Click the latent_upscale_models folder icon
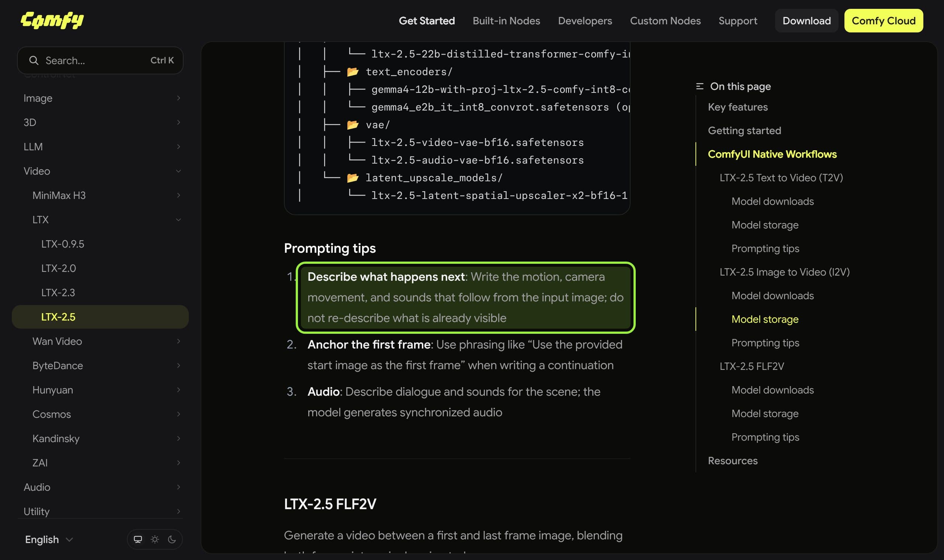Viewport: 944px width, 560px height. pyautogui.click(x=353, y=177)
